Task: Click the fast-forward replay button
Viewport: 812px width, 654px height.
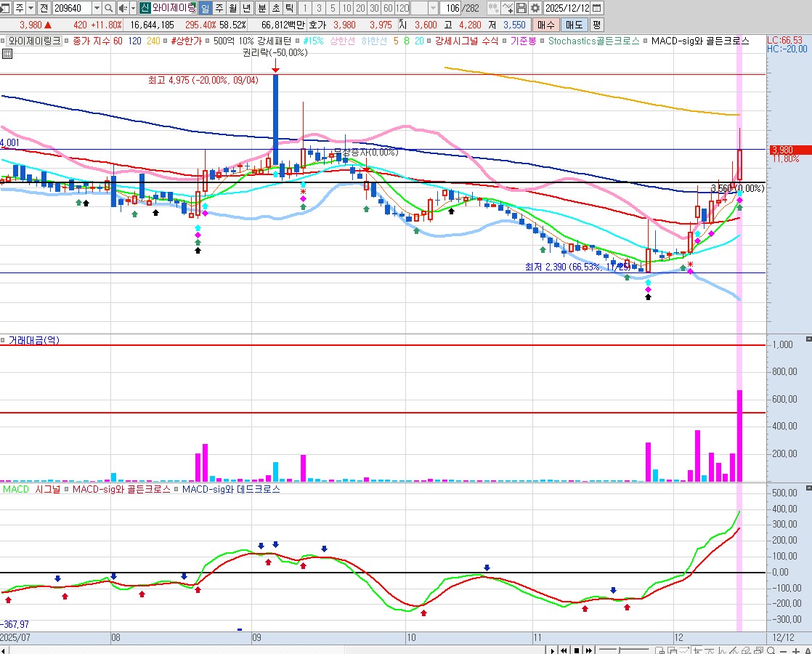Action: [x=588, y=650]
